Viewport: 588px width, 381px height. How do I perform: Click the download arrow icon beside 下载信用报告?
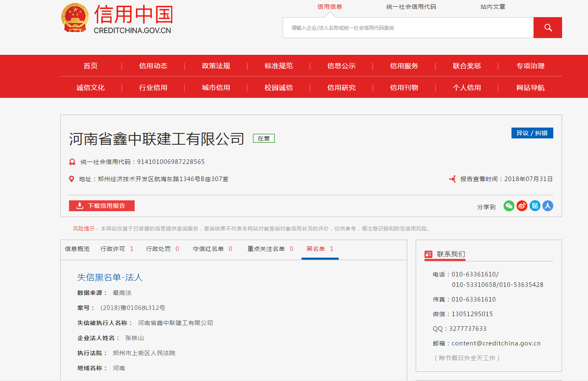79,206
